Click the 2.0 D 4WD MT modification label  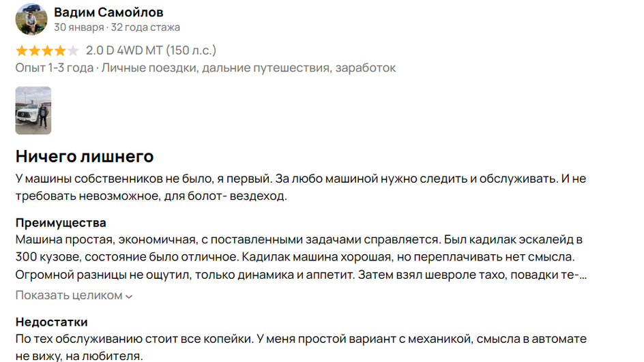pos(151,50)
